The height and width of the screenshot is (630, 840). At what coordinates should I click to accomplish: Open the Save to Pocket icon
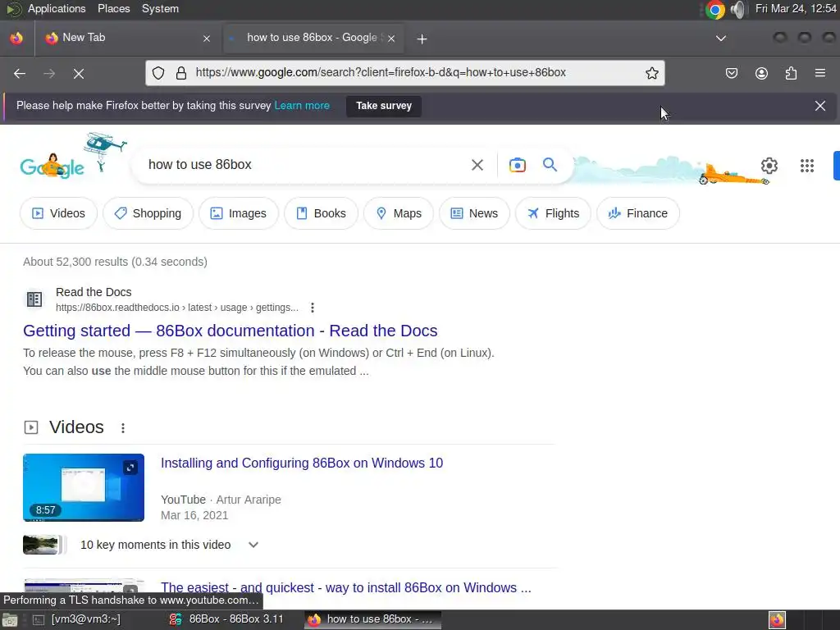click(731, 73)
